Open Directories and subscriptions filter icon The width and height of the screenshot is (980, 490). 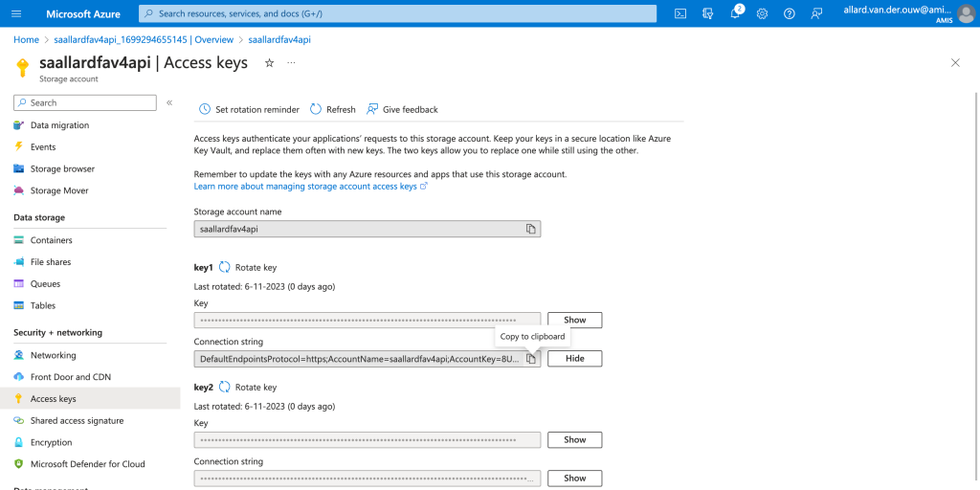point(707,13)
